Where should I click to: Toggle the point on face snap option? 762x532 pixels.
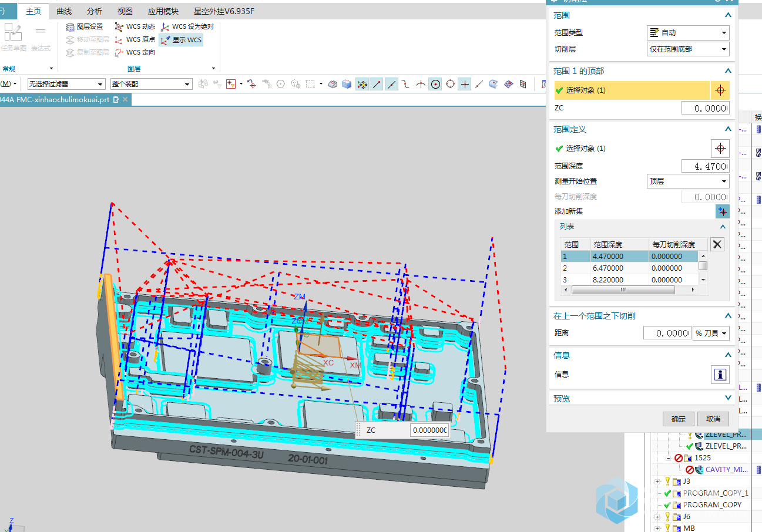tap(494, 84)
